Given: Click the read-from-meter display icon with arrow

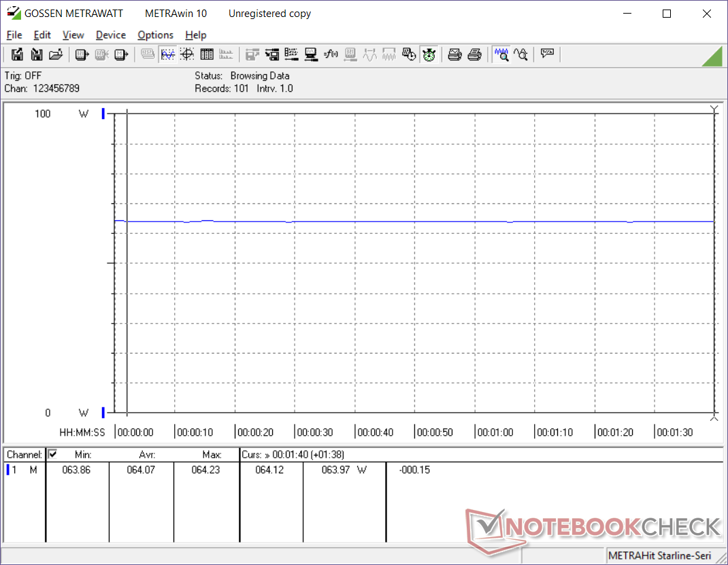Looking at the screenshot, I should coord(82,55).
